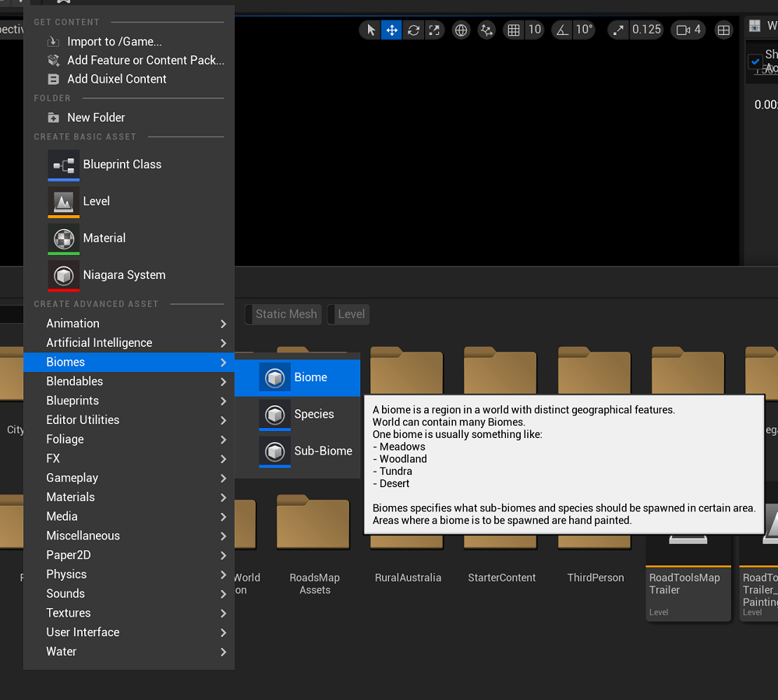Uncheck the checkbox in the right panel
The image size is (778, 700).
tap(755, 62)
